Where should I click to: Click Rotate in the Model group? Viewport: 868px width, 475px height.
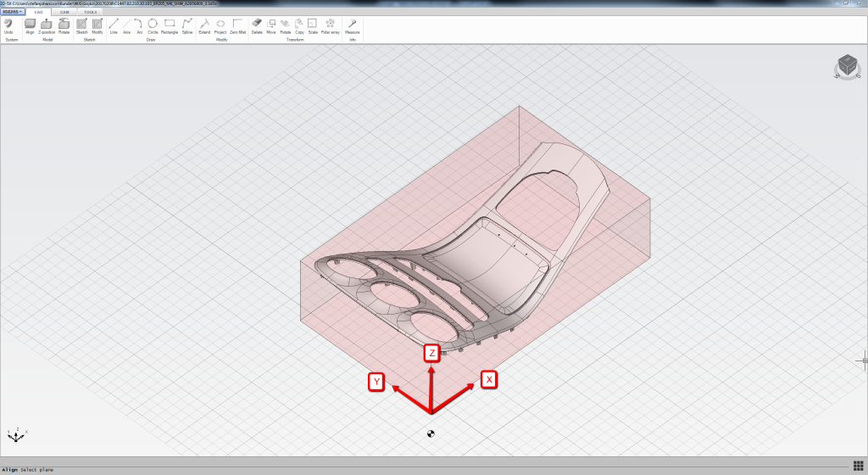64,26
